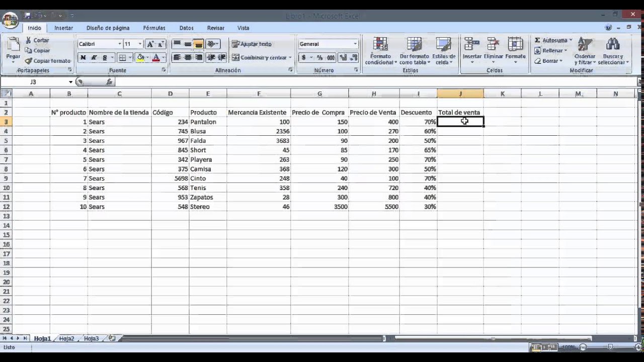Click the Cortar scissors icon

tap(28, 40)
